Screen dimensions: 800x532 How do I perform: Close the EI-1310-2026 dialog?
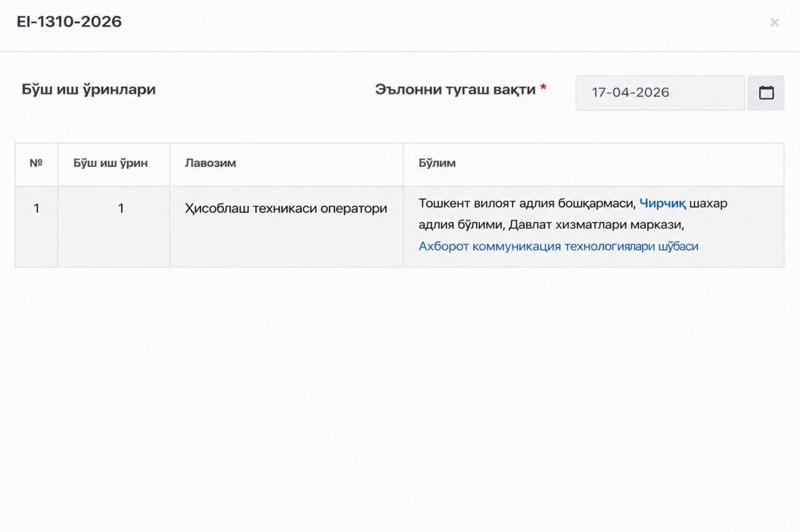774,23
